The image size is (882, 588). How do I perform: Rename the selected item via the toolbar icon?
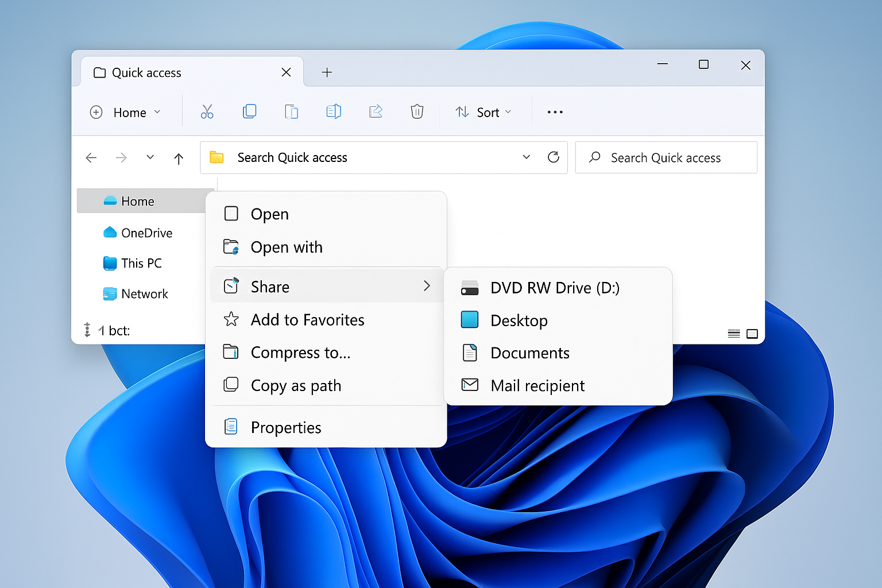334,111
